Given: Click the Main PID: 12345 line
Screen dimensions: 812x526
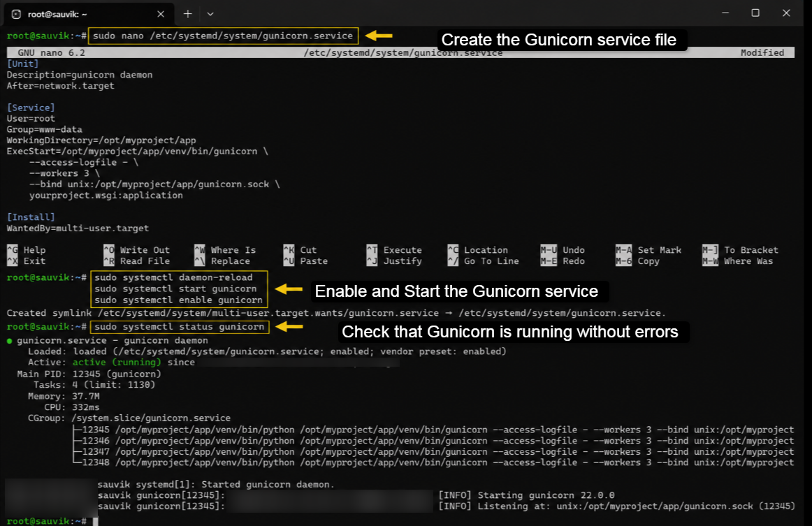Looking at the screenshot, I should tap(89, 374).
